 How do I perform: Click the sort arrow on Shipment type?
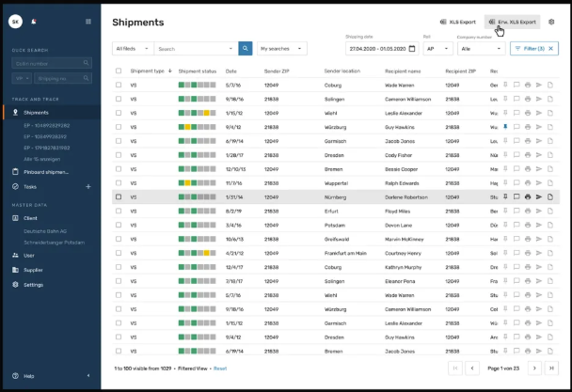170,71
